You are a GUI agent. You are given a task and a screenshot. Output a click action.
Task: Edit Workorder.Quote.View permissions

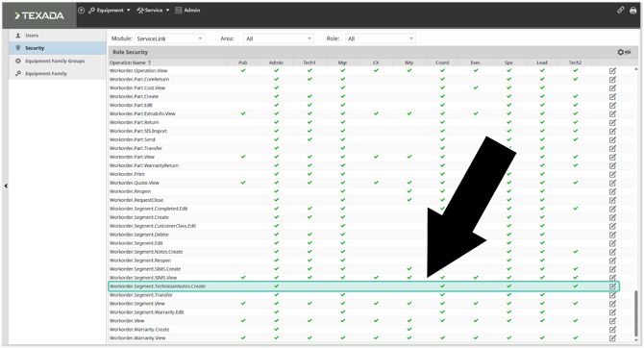click(612, 183)
